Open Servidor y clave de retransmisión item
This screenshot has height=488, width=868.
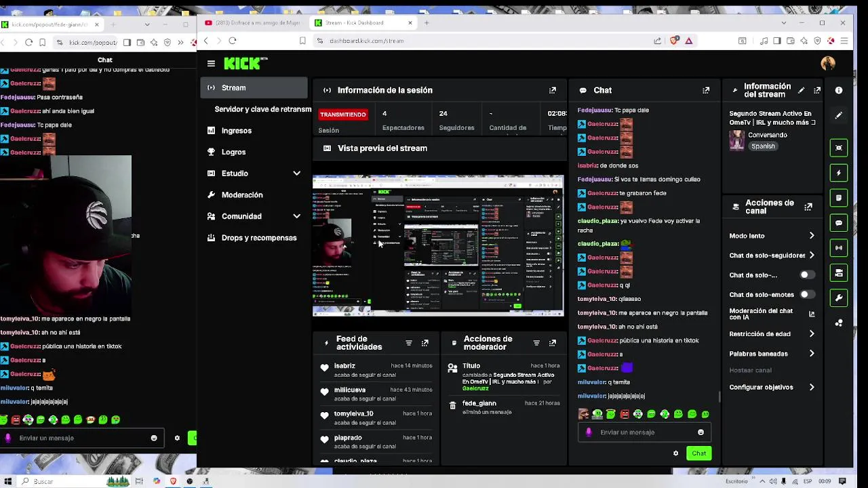pyautogui.click(x=262, y=109)
